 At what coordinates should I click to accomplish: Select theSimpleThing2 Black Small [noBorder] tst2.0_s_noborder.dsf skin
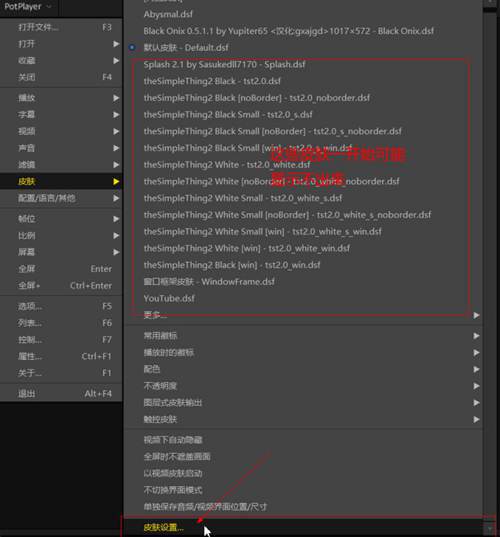(303, 131)
